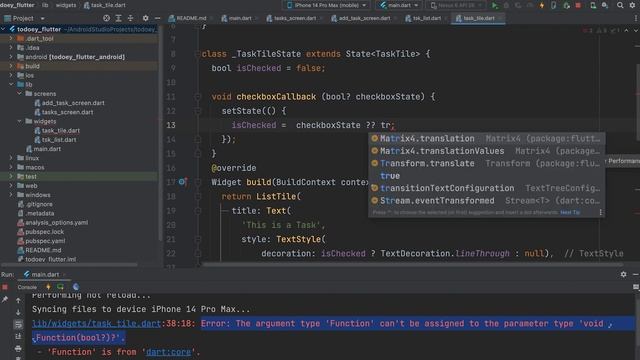Open dart:core link in console
This screenshot has width=640, height=360.
coord(168,352)
